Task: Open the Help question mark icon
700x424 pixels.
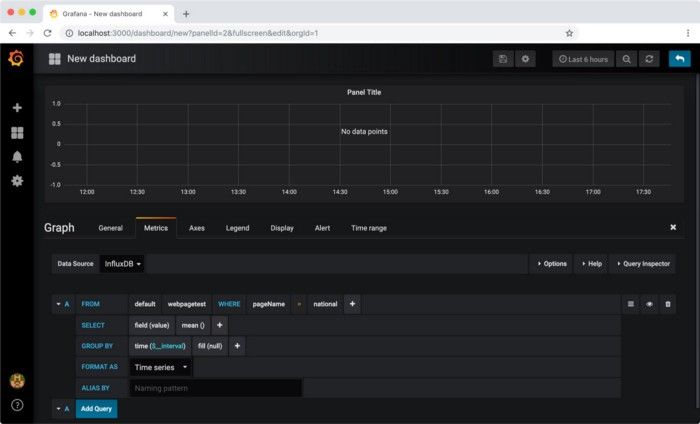Action: tap(17, 405)
